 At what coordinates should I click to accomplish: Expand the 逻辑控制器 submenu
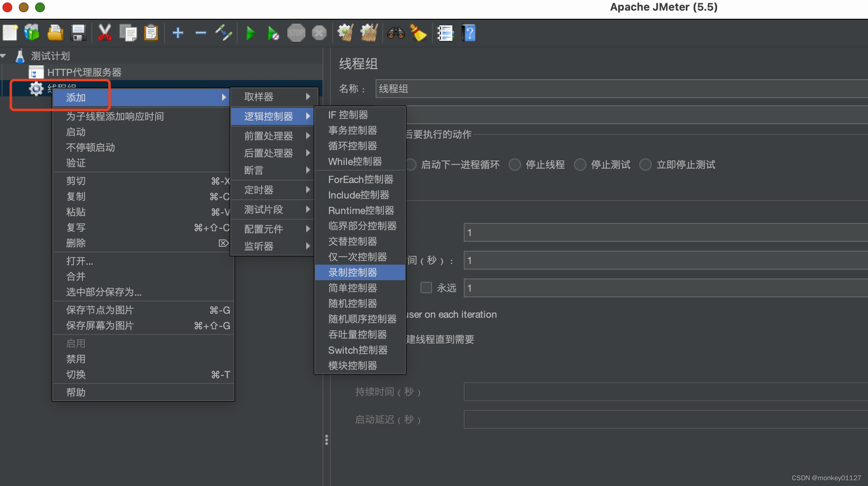click(272, 116)
